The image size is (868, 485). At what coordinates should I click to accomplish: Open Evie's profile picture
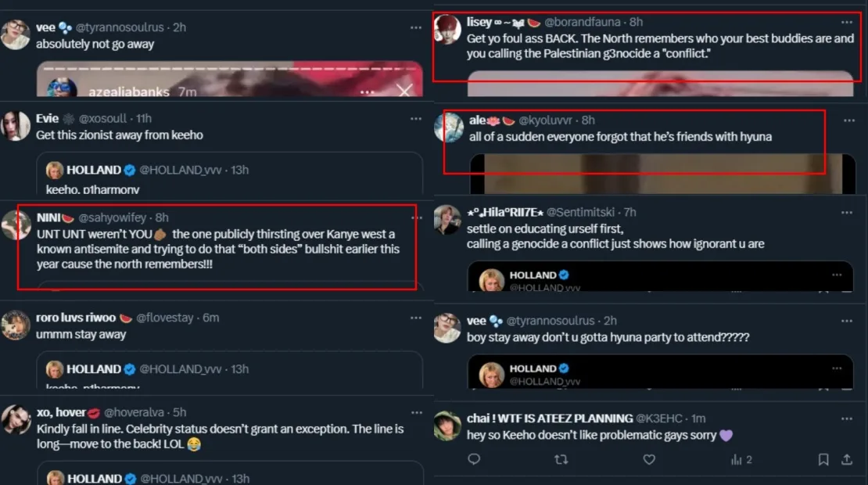[16, 126]
